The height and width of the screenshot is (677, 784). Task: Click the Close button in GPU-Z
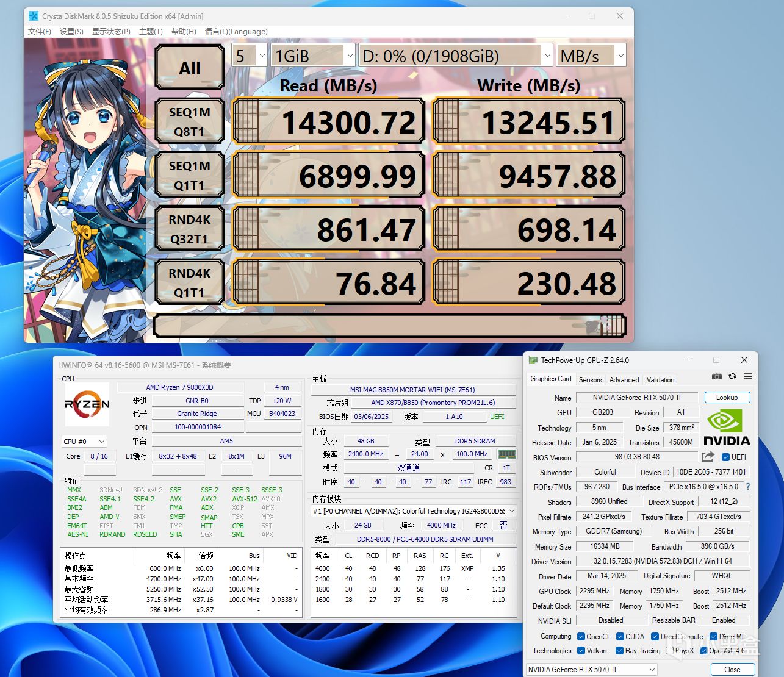pos(732,670)
